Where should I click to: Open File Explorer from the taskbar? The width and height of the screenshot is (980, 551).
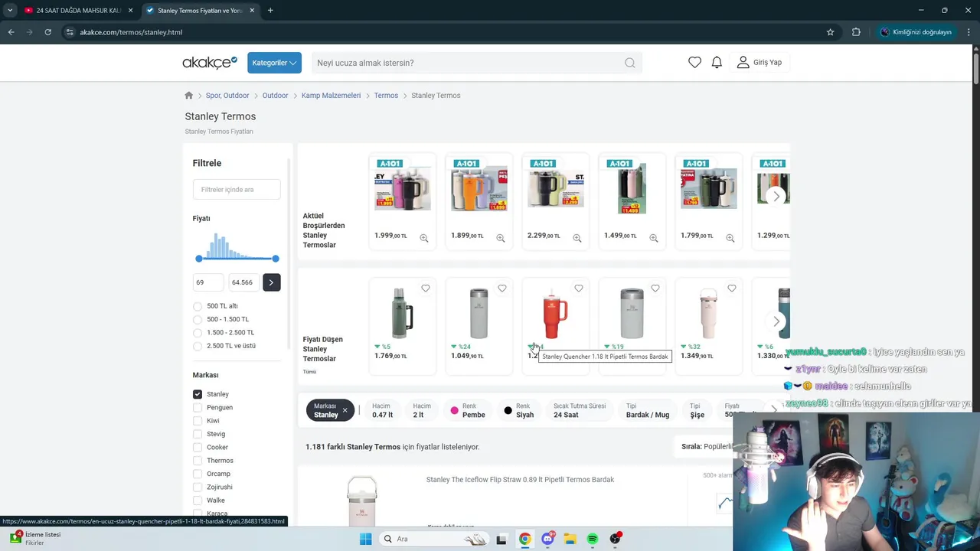(x=570, y=539)
